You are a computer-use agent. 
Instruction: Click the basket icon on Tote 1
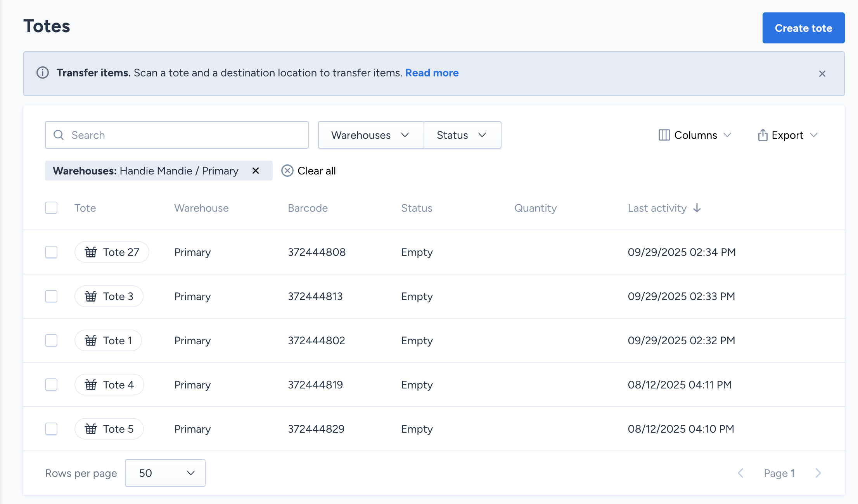(91, 340)
